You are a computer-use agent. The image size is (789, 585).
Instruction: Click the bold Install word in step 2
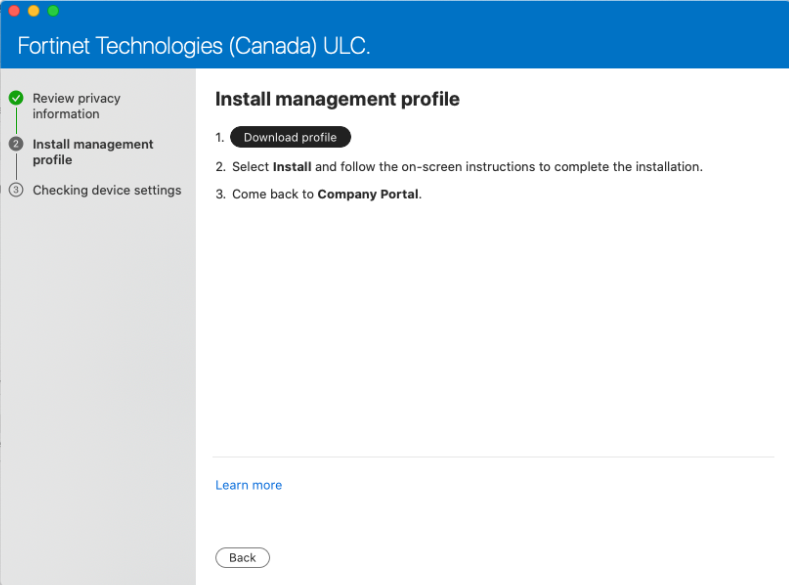(292, 167)
